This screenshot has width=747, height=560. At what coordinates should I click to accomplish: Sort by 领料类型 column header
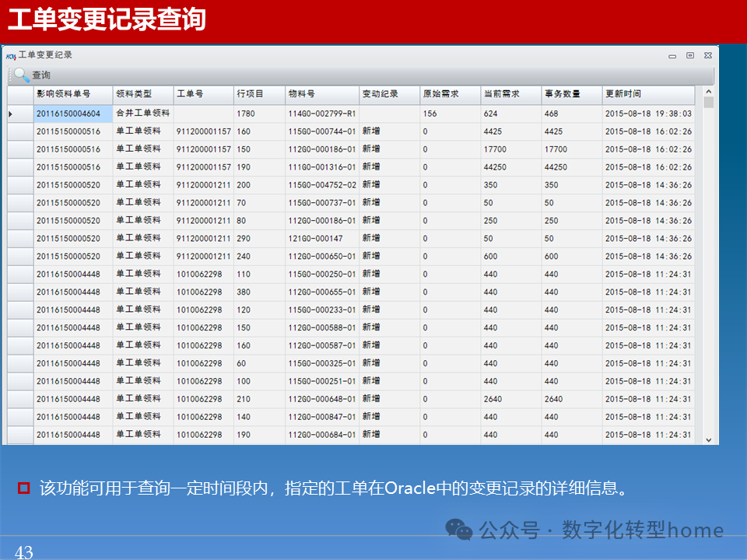[x=143, y=94]
